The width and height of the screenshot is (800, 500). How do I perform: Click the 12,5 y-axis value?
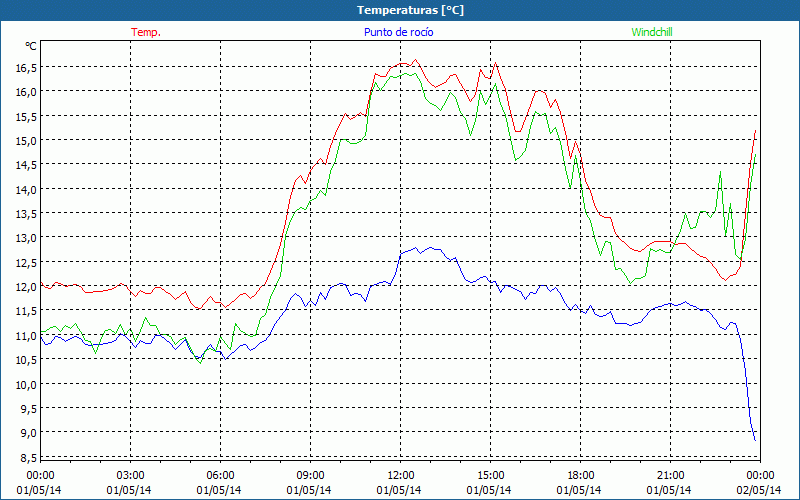(x=26, y=262)
